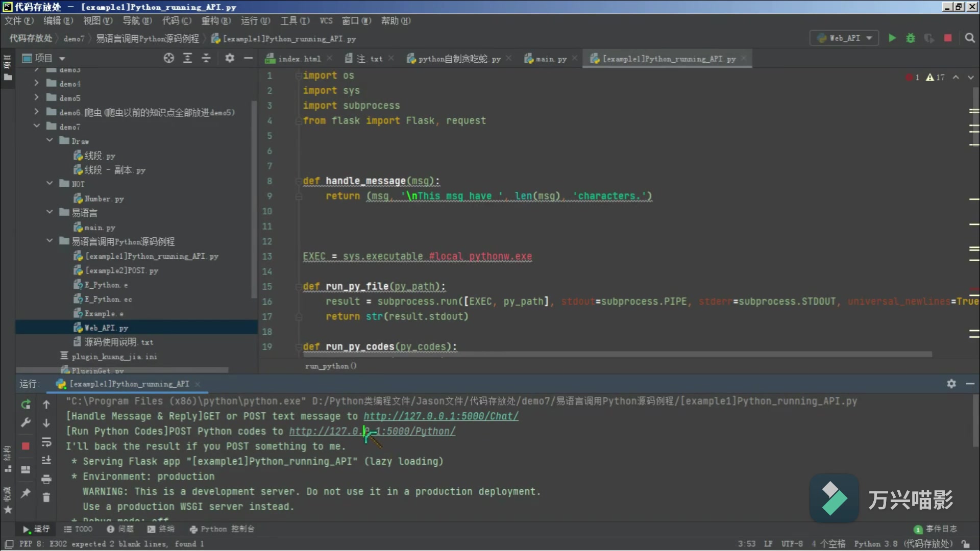Locate the current file with the target icon
Image resolution: width=980 pixels, height=551 pixels.
click(169, 58)
